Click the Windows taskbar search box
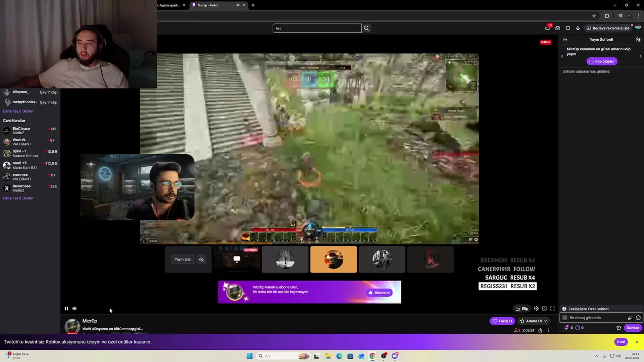This screenshot has height=362, width=644. pyautogui.click(x=284, y=356)
